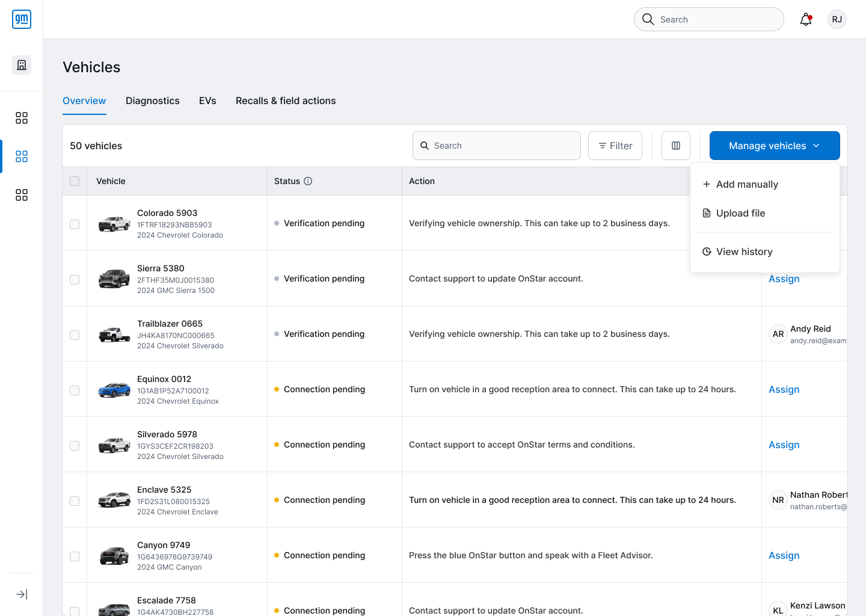Check the Escalade 7758 row checkbox
The height and width of the screenshot is (616, 866).
75,611
